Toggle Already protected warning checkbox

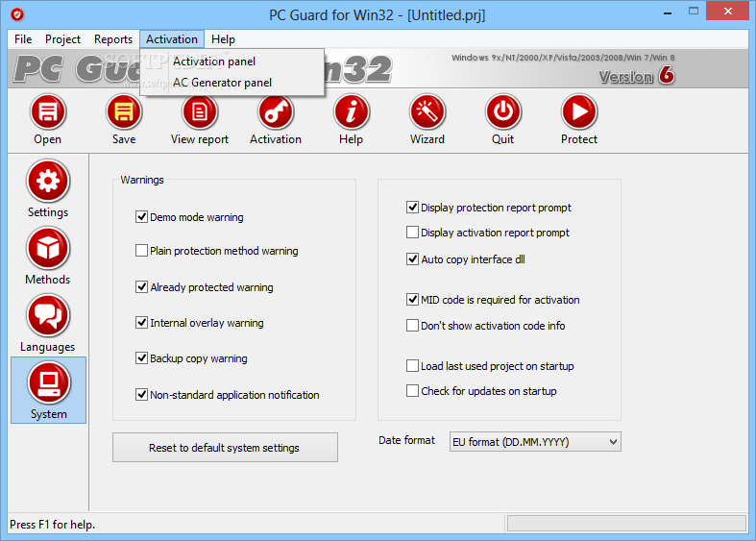point(141,287)
